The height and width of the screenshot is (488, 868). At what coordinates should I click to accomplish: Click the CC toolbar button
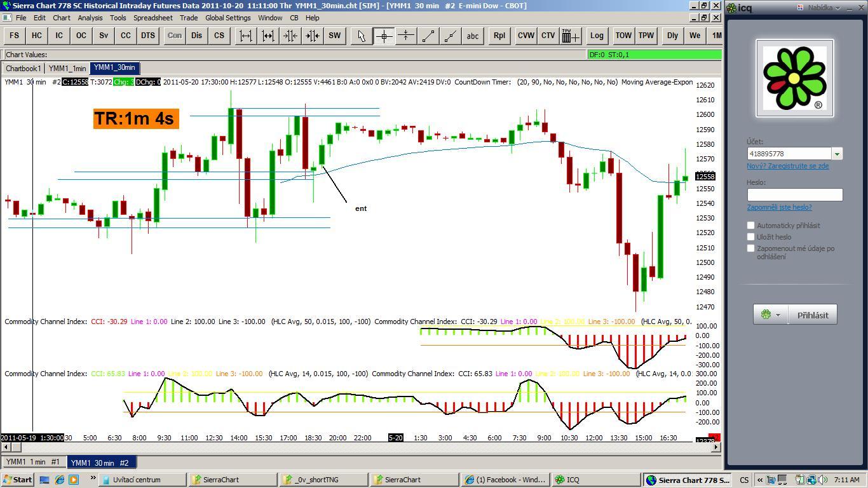[125, 36]
